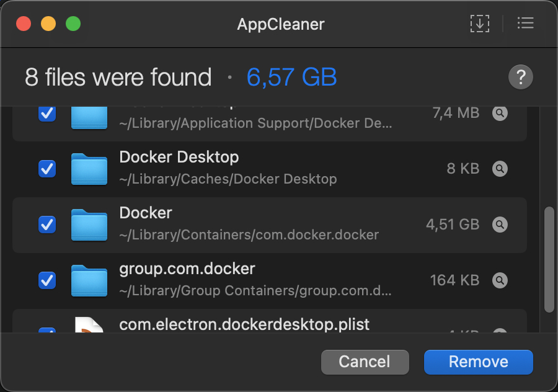Open the application list icon in title bar
Viewport: 558px width, 392px height.
[x=525, y=24]
